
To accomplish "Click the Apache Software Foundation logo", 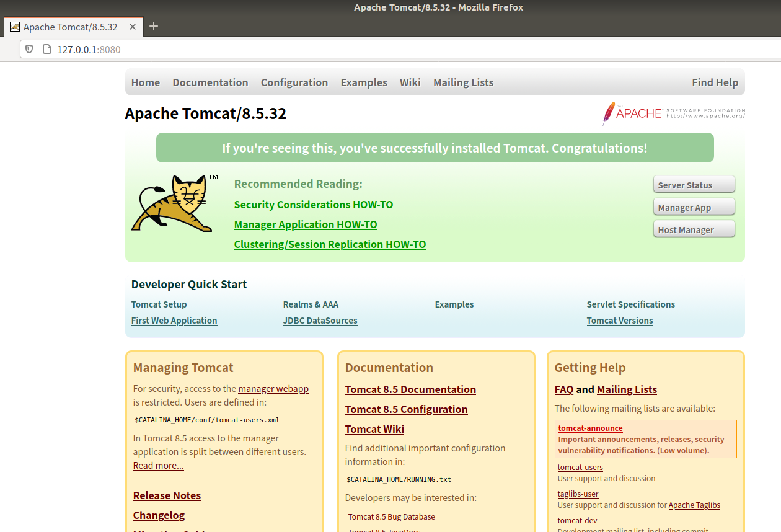I will [x=673, y=113].
